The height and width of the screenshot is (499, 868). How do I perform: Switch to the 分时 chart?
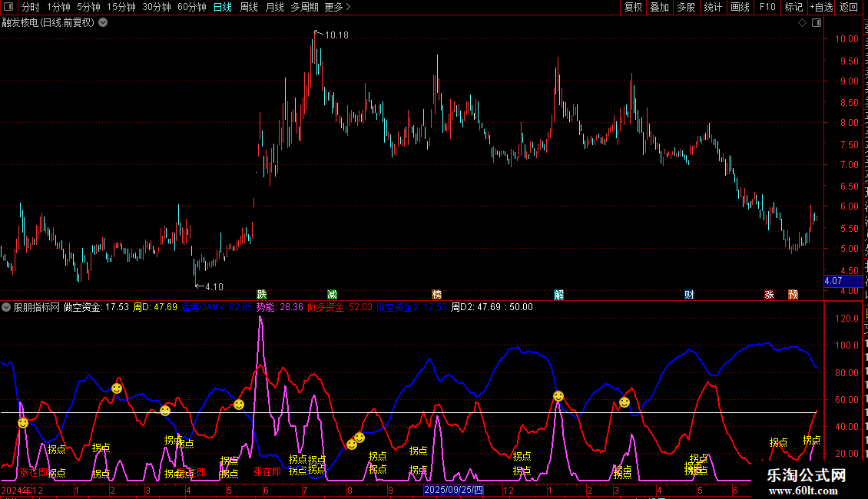(x=30, y=7)
